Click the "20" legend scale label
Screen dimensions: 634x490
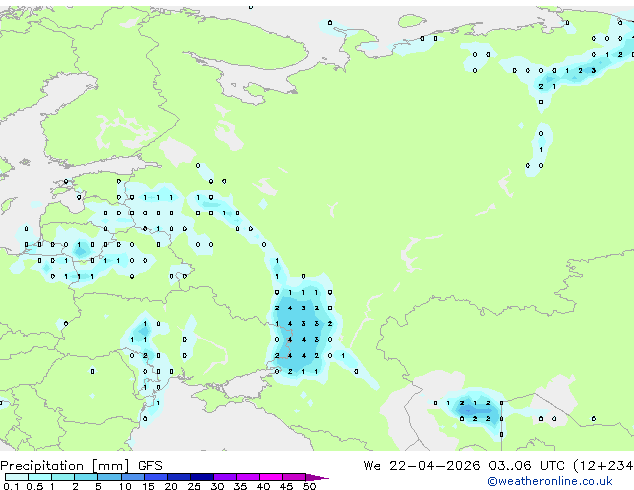[x=171, y=486]
